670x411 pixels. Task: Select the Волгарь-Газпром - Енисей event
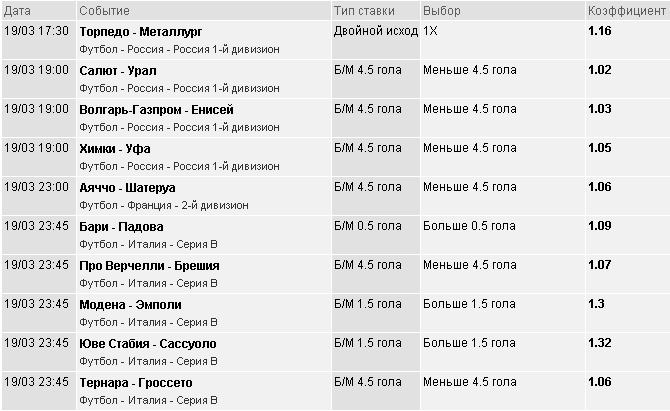pyautogui.click(x=156, y=110)
